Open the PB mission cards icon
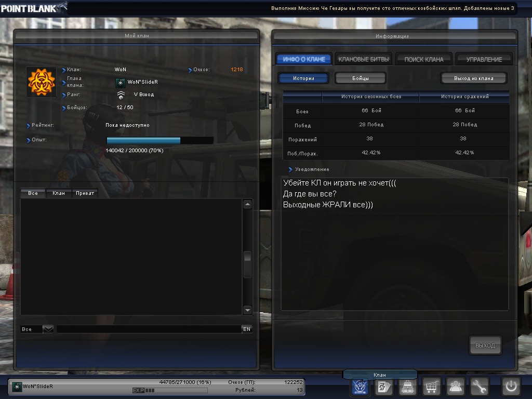The width and height of the screenshot is (532, 399). pos(384,387)
